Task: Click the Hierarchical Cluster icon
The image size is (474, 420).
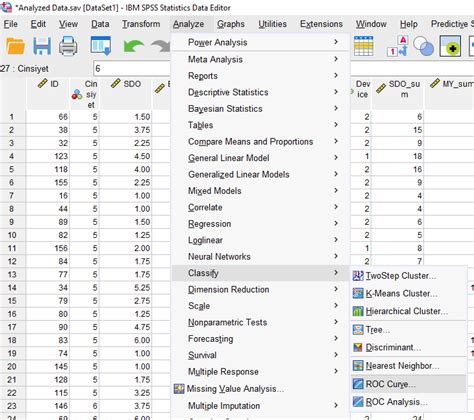Action: (x=358, y=311)
